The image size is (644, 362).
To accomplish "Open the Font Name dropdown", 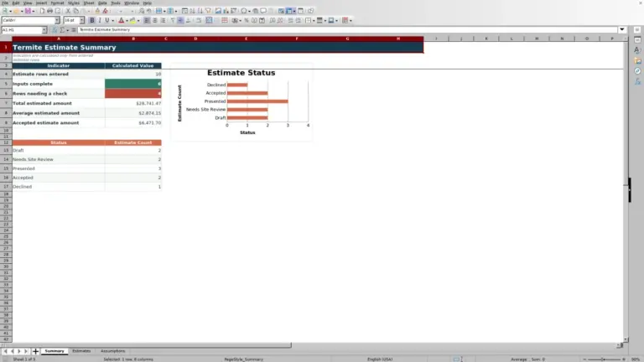I will [x=57, y=20].
